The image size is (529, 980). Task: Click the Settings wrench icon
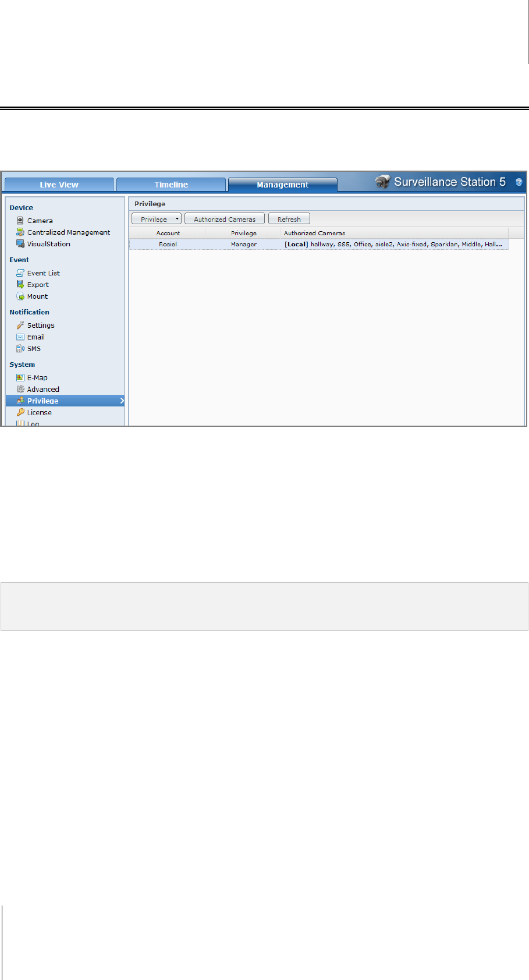tap(20, 326)
